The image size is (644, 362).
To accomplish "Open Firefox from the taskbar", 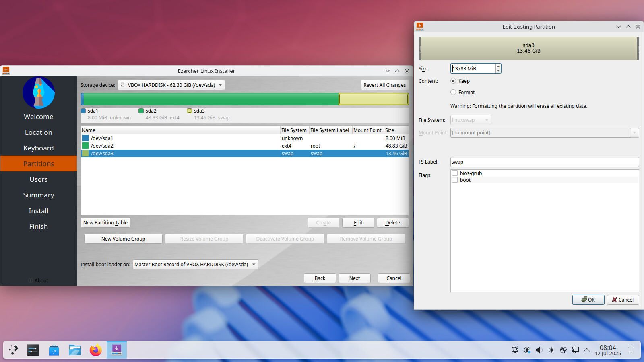I will pyautogui.click(x=96, y=350).
